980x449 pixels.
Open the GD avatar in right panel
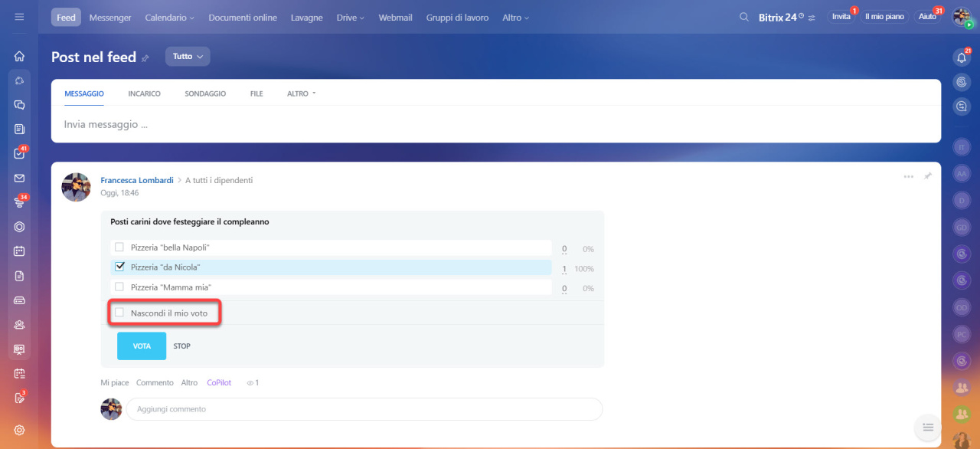962,227
